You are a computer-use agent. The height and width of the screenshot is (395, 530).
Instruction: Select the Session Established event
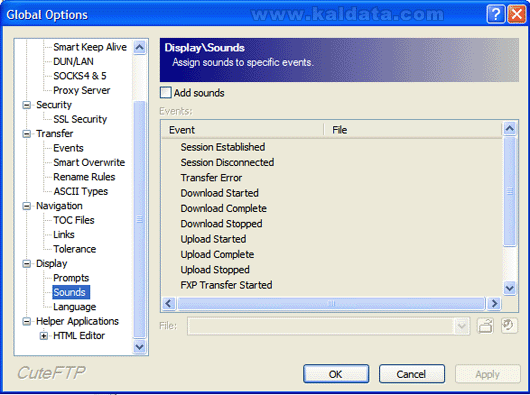point(223,147)
